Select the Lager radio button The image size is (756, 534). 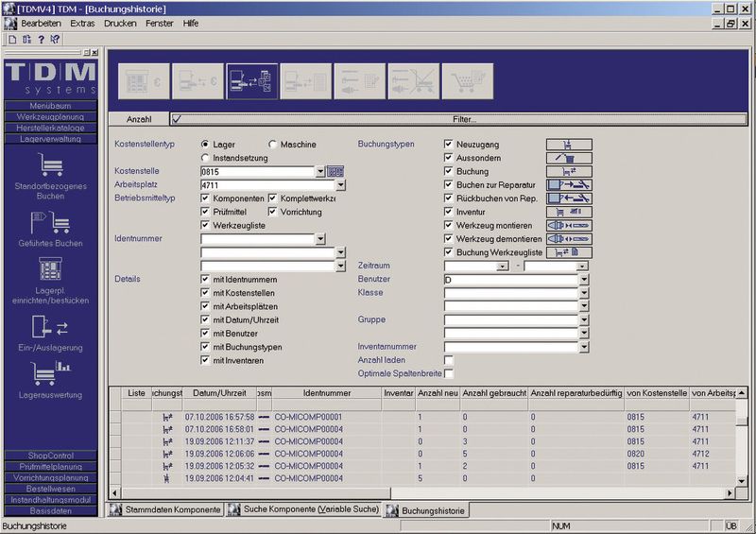(x=205, y=145)
